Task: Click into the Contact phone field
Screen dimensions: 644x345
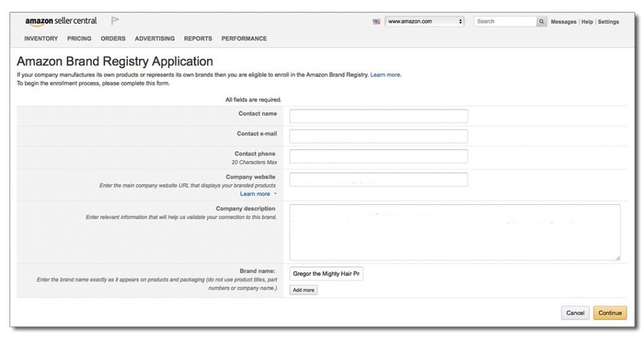Action: [x=378, y=156]
